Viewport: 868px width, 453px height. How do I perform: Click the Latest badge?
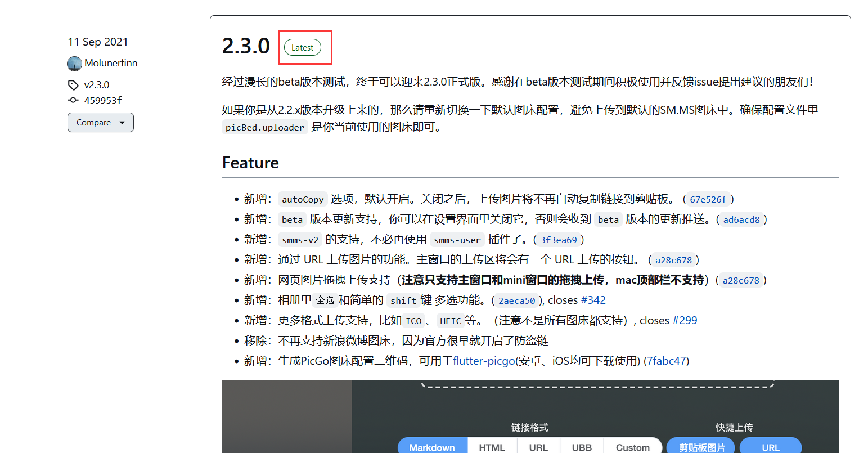click(x=303, y=48)
